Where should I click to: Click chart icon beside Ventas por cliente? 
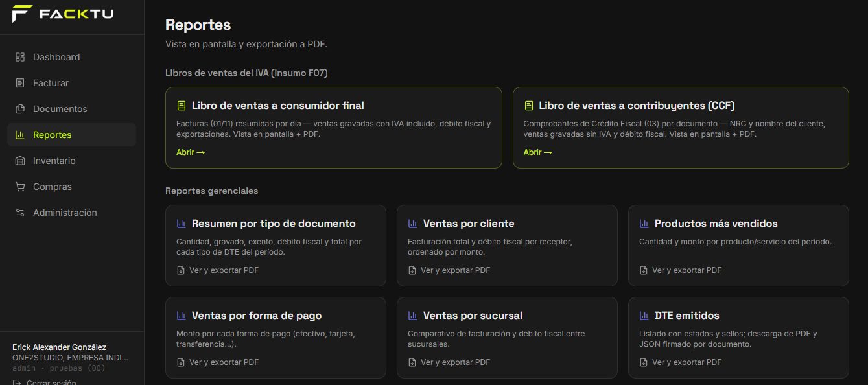(x=413, y=224)
